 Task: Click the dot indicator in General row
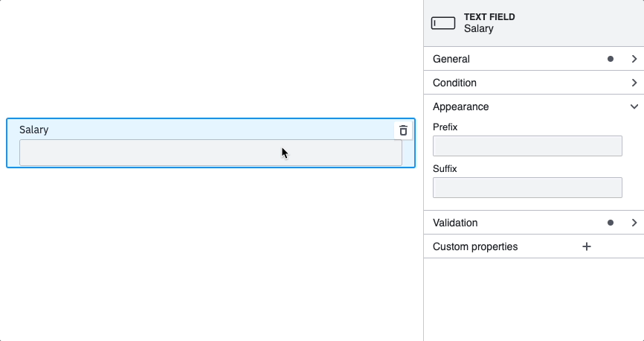point(611,59)
